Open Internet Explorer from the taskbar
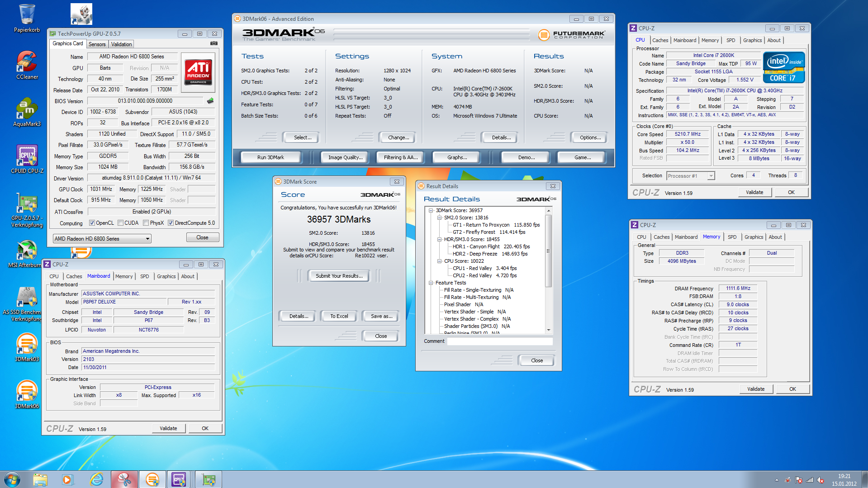Viewport: 868px width, 488px height. pos(96,479)
